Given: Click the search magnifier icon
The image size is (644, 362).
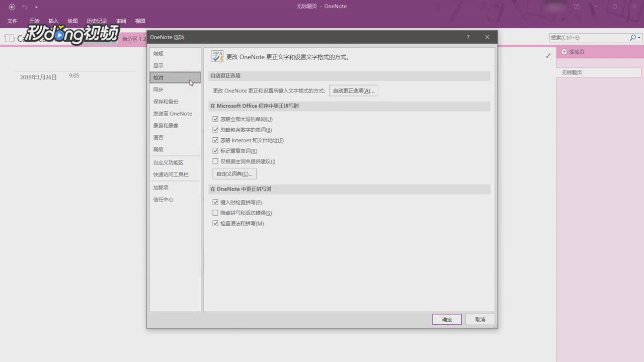Looking at the screenshot, I should click(633, 37).
